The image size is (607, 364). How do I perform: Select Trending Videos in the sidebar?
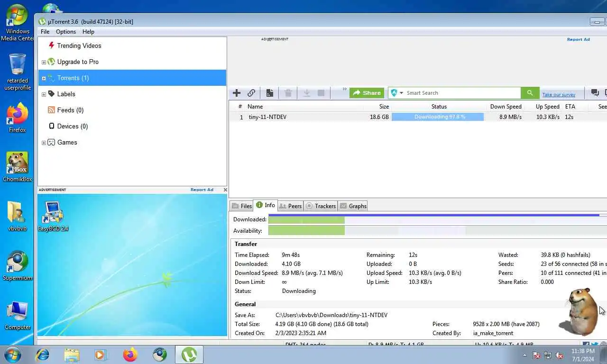coord(79,45)
